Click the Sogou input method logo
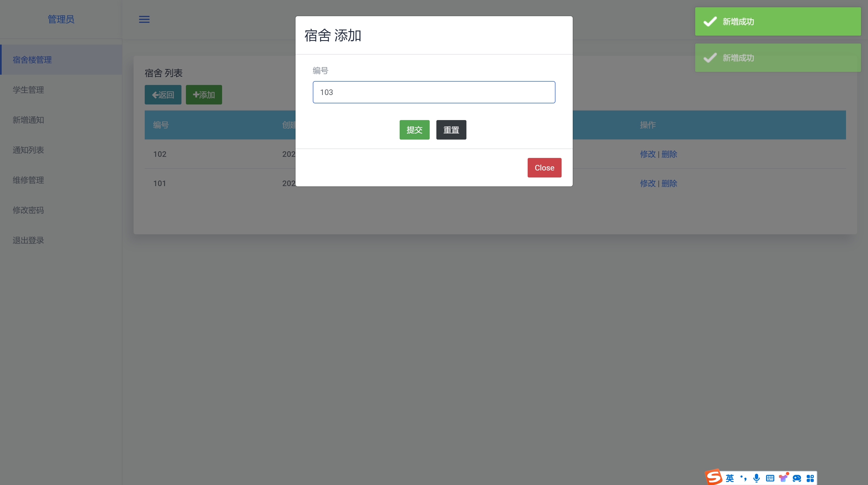This screenshot has width=868, height=485. tap(714, 477)
